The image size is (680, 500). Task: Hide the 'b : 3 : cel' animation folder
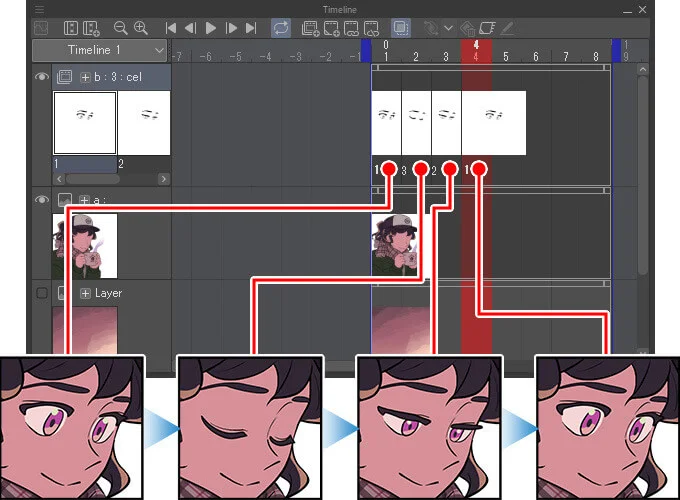pyautogui.click(x=42, y=77)
